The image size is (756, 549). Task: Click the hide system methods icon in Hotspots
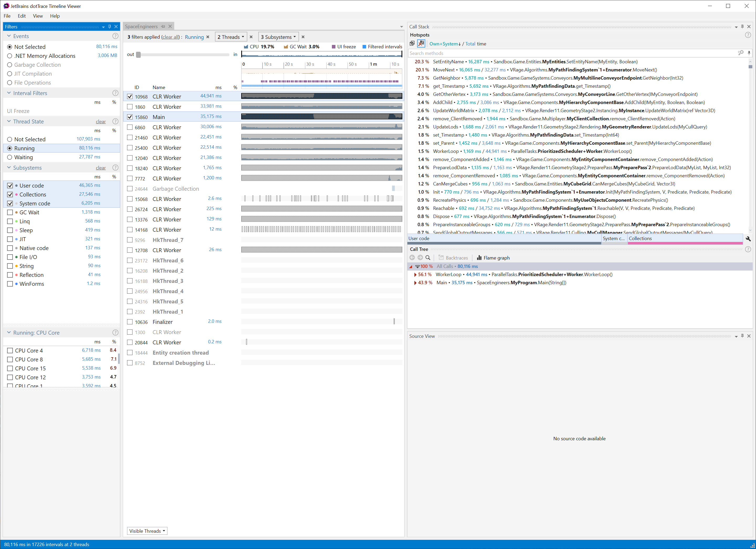421,44
